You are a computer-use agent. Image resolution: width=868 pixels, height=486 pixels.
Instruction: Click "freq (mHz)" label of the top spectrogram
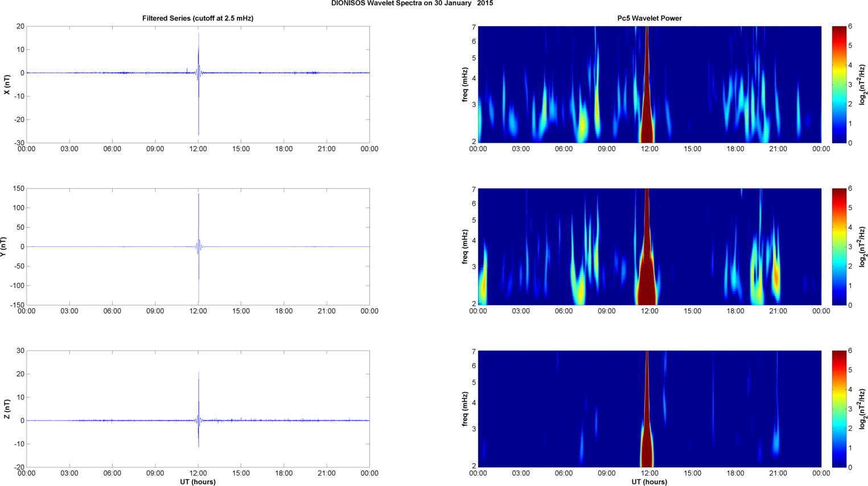coord(465,84)
